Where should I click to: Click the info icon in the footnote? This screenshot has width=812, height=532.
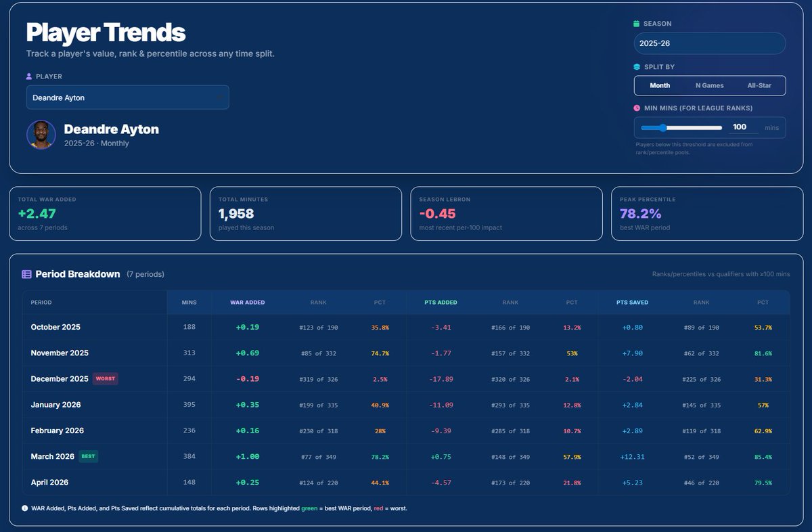click(25, 508)
